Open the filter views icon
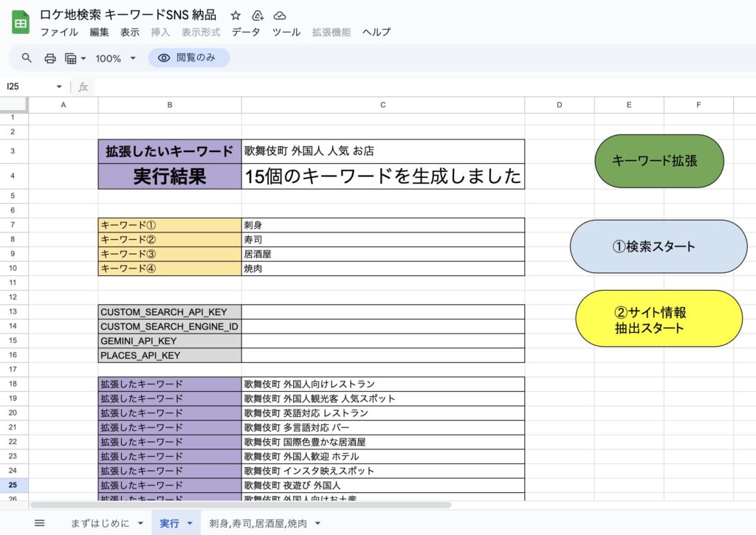This screenshot has width=756, height=535. coord(75,58)
